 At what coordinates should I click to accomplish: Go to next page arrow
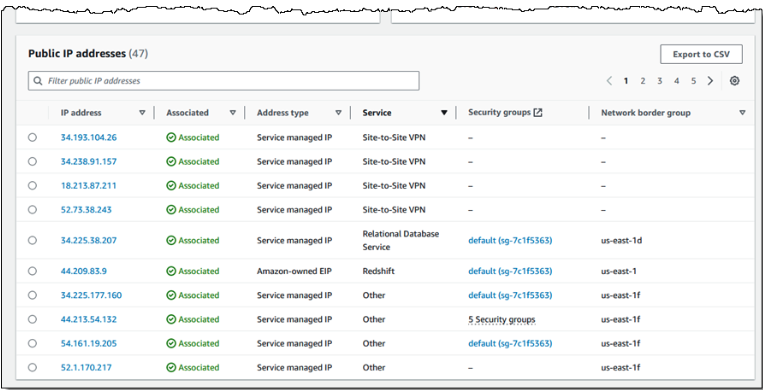710,81
